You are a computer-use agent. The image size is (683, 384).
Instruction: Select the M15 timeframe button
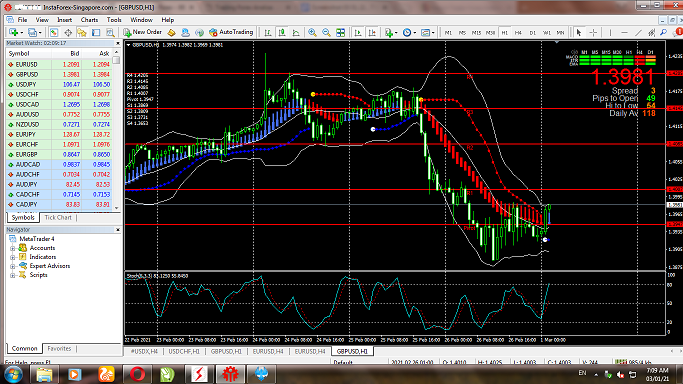pyautogui.click(x=476, y=33)
